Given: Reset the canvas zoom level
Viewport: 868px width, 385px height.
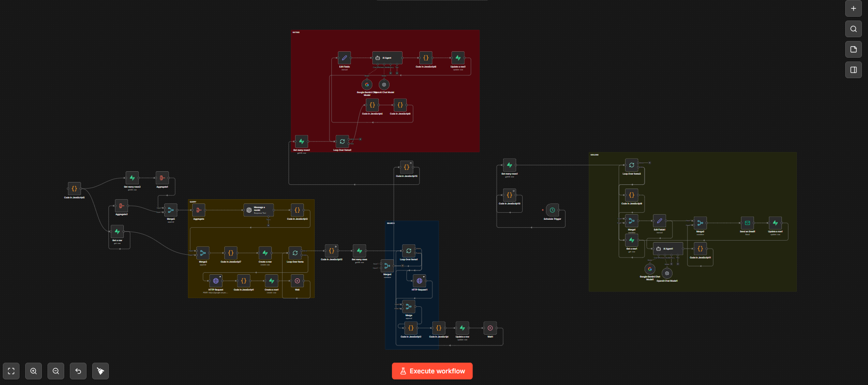Looking at the screenshot, I should (x=78, y=371).
